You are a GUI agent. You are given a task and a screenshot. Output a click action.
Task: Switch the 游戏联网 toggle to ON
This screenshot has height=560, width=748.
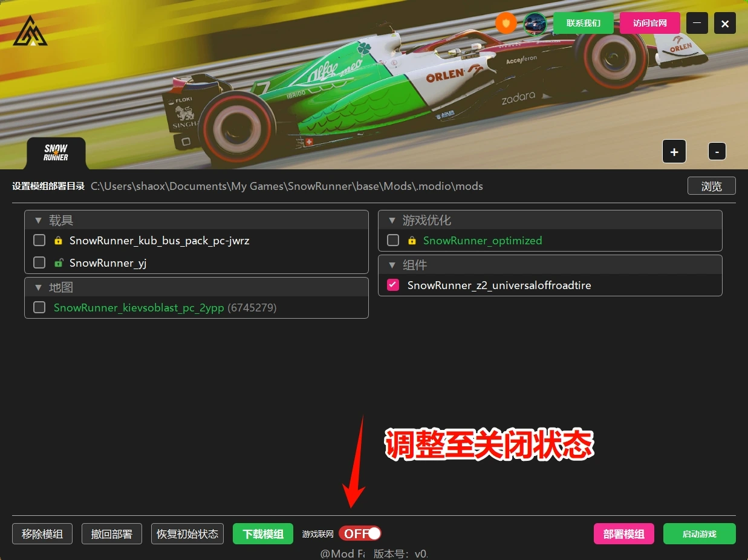pyautogui.click(x=360, y=533)
